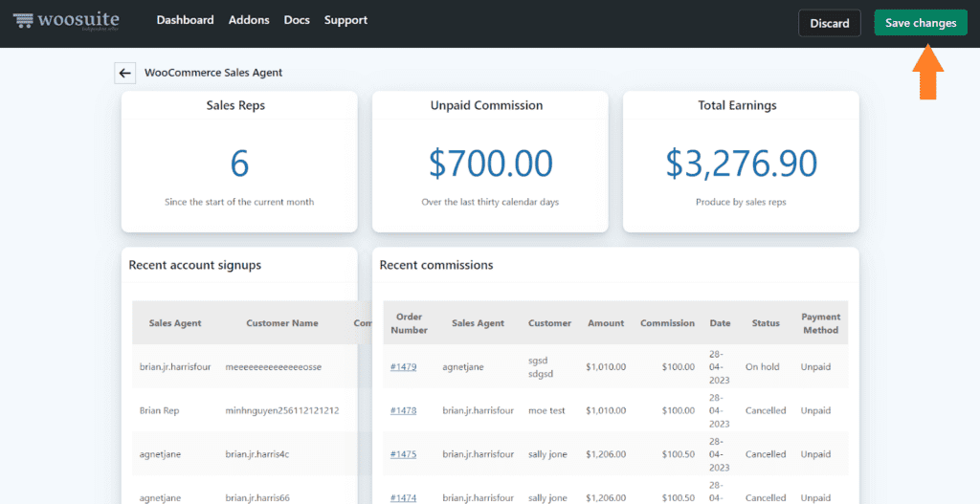
Task: Click the Customer Name column header
Action: (x=282, y=323)
